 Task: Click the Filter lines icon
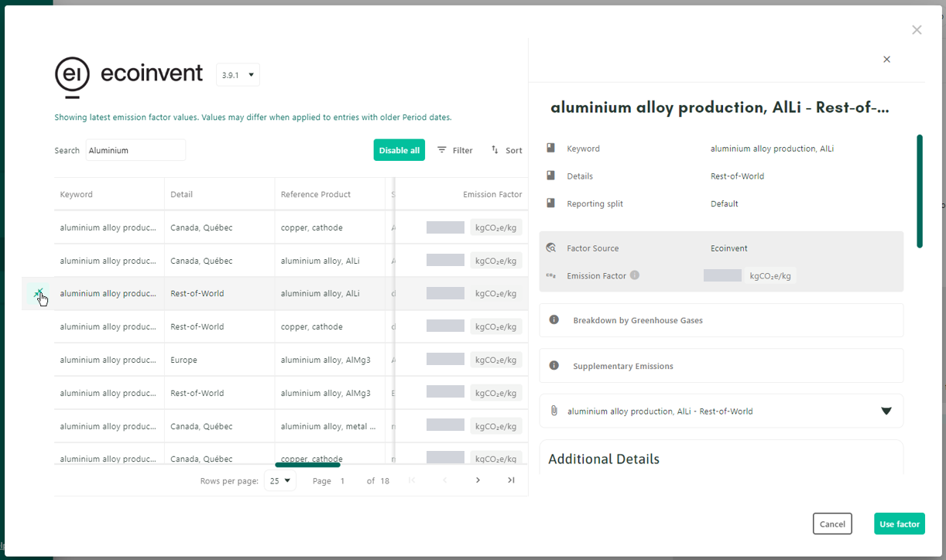[442, 150]
